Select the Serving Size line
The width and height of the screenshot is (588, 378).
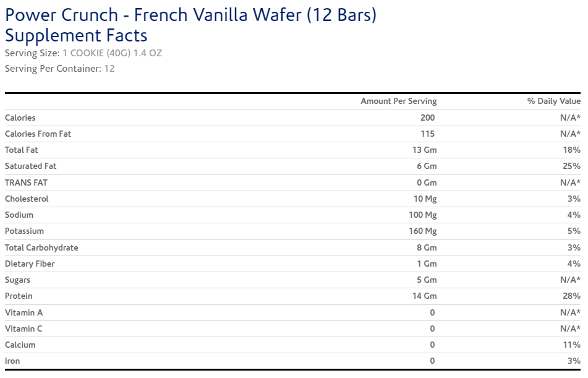pyautogui.click(x=83, y=53)
